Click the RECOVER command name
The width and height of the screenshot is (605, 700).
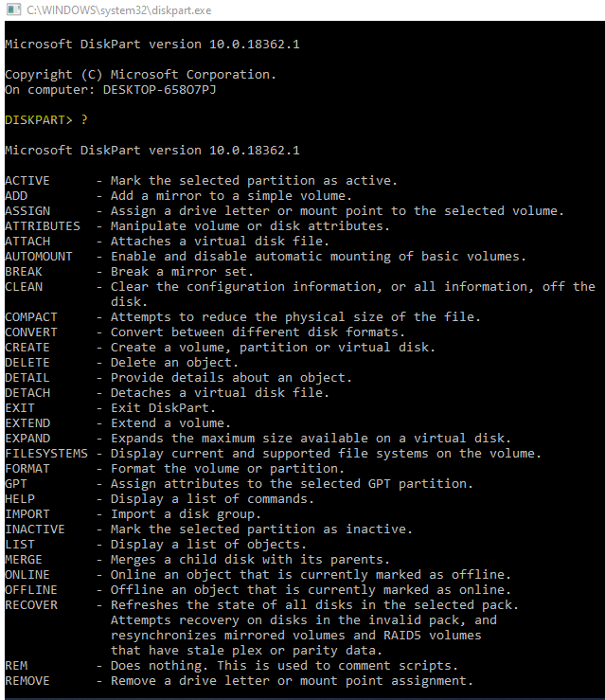[31, 605]
